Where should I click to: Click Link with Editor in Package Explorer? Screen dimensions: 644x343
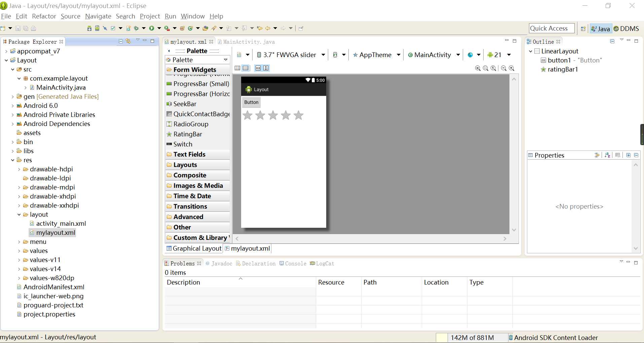(x=128, y=41)
